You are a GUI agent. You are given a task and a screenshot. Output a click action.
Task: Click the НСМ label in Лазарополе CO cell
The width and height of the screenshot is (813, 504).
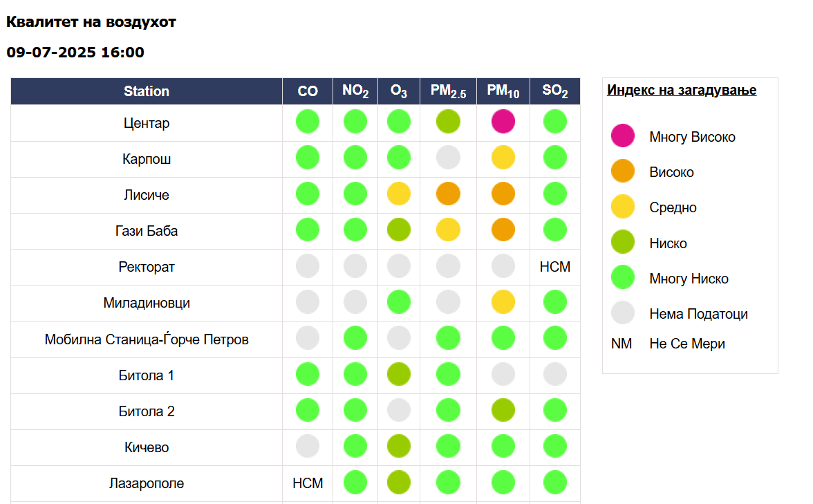coord(308,483)
